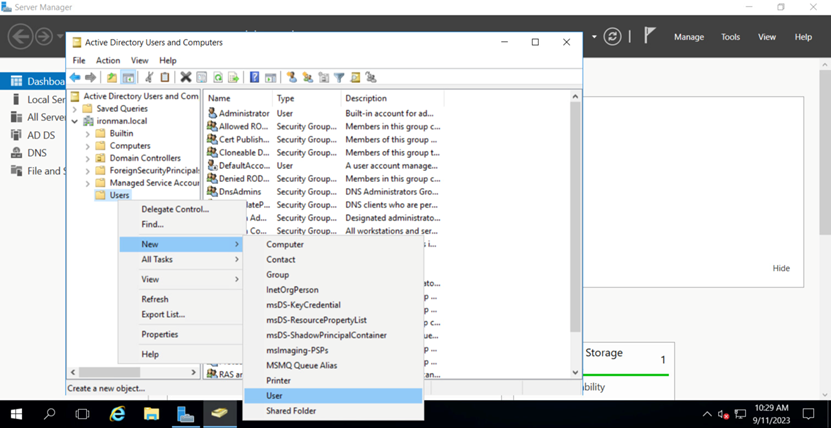This screenshot has height=428, width=831.
Task: Click the Find objects toolbar icon
Action: pyautogui.click(x=355, y=78)
